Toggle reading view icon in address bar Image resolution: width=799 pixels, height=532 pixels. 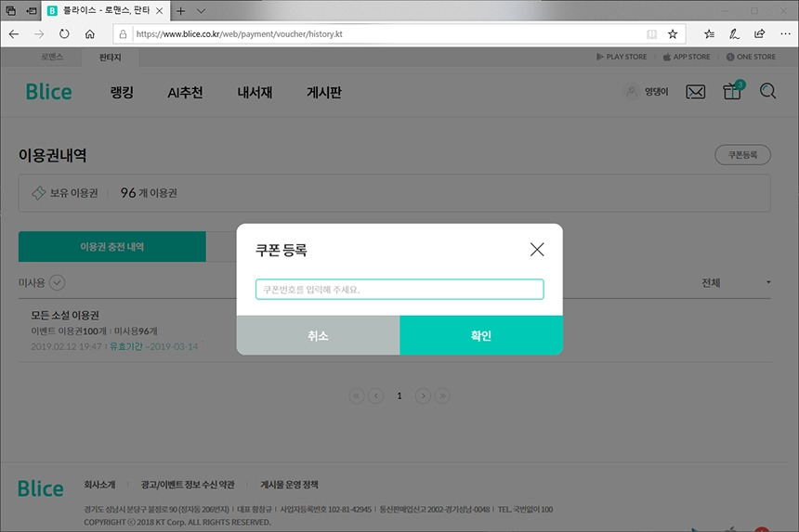pos(651,34)
